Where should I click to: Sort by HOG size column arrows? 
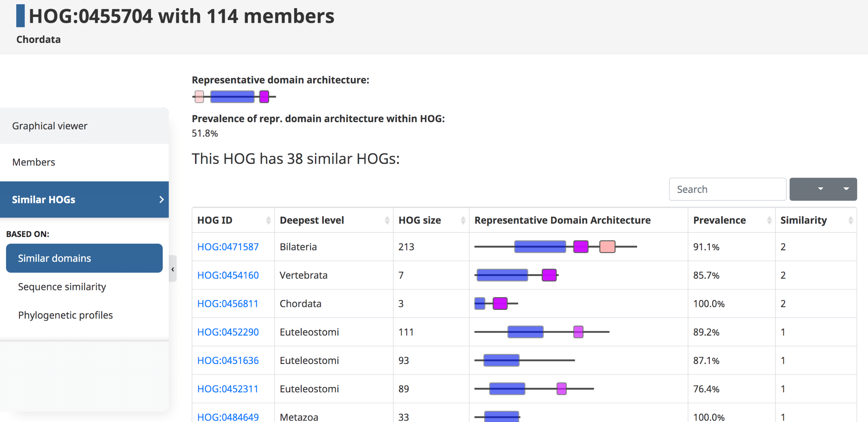click(x=463, y=220)
